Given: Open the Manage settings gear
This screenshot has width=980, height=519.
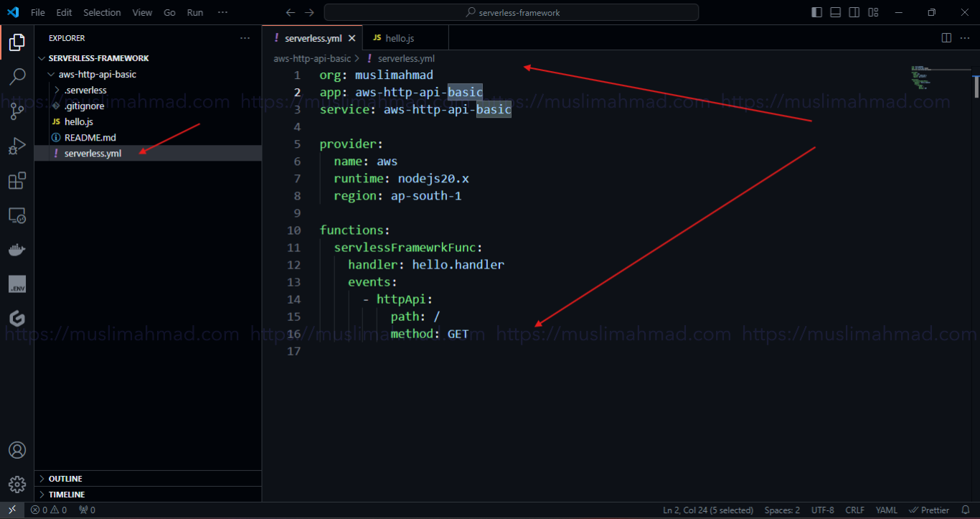Looking at the screenshot, I should coord(17,485).
